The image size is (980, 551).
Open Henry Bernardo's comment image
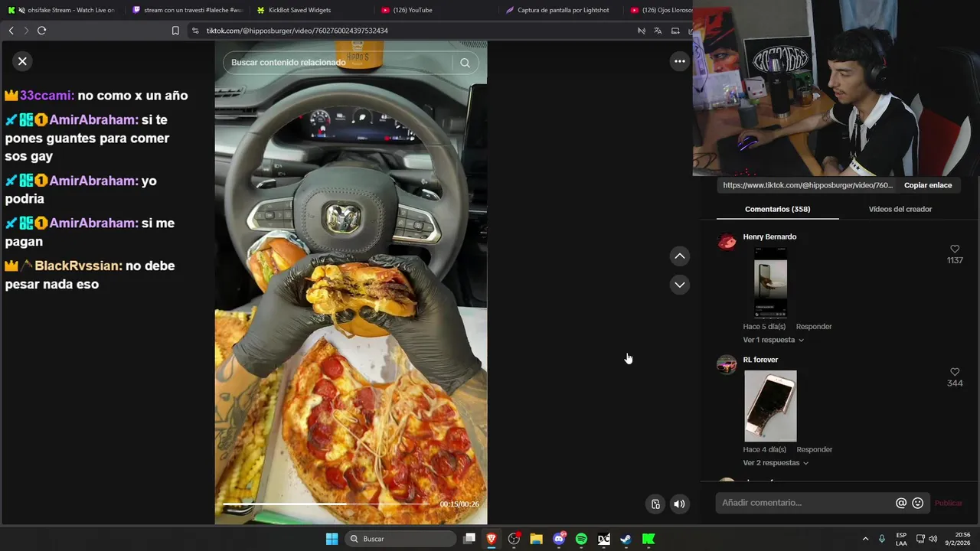pos(770,282)
